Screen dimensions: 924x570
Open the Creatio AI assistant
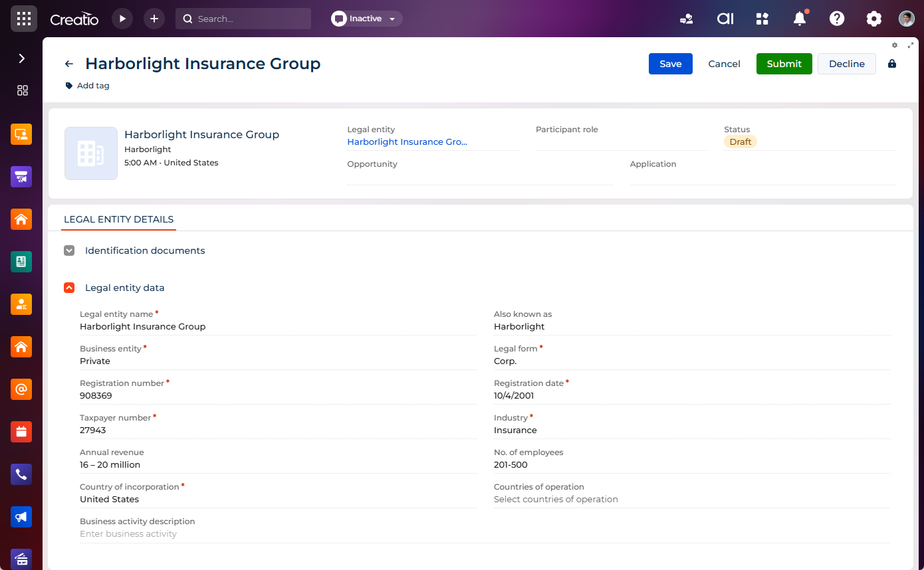tap(725, 19)
